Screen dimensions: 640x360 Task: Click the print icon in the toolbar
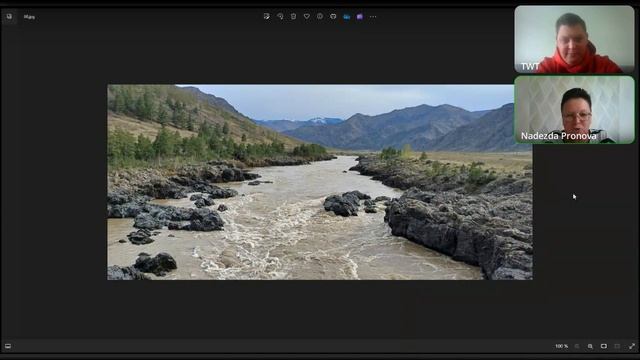(x=333, y=17)
